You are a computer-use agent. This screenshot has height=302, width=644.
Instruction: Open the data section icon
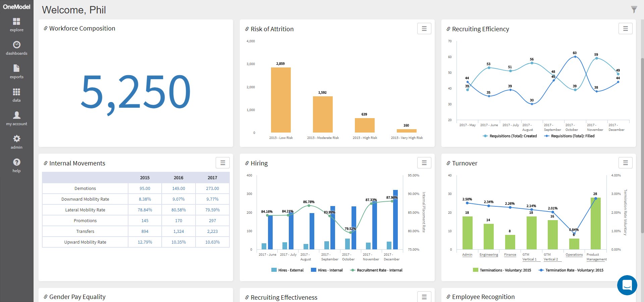pyautogui.click(x=16, y=95)
